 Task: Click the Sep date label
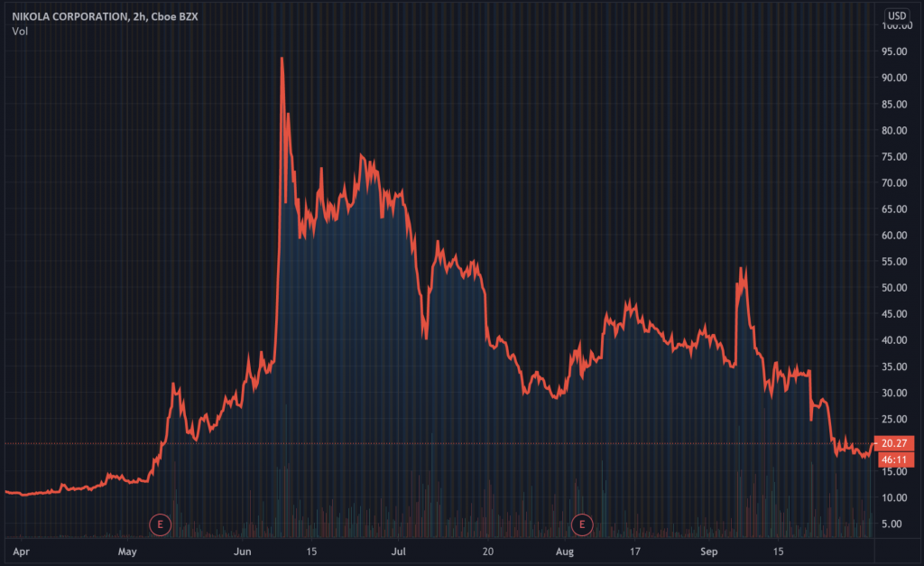tap(709, 552)
